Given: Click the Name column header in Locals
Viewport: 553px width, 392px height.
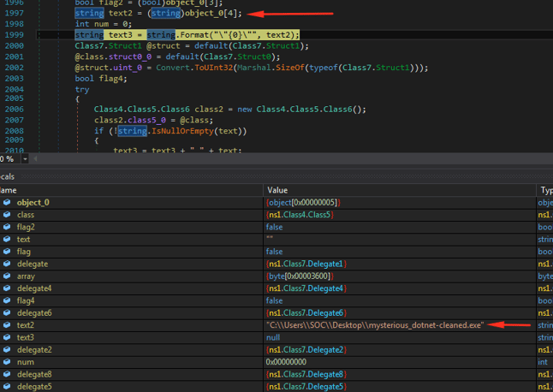Looking at the screenshot, I should tap(131, 190).
